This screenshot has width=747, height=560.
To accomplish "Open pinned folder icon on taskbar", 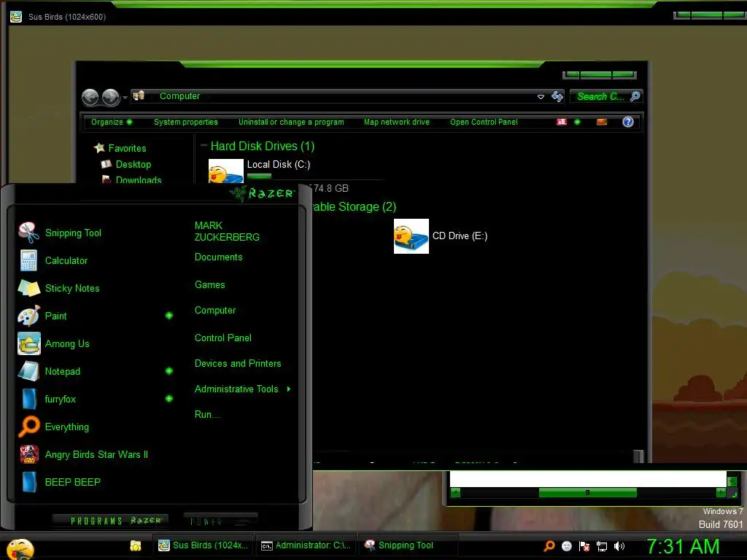I will click(x=135, y=545).
